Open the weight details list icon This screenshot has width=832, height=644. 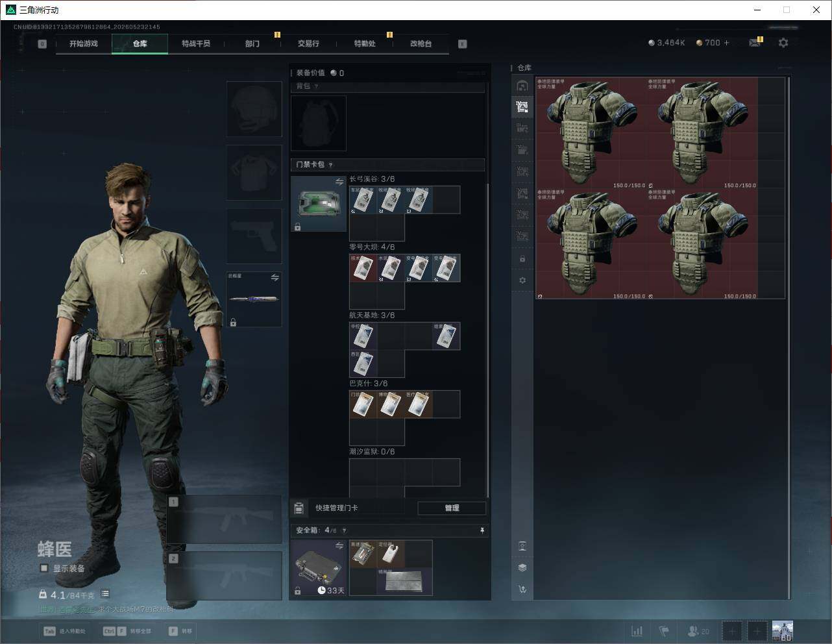pos(105,594)
